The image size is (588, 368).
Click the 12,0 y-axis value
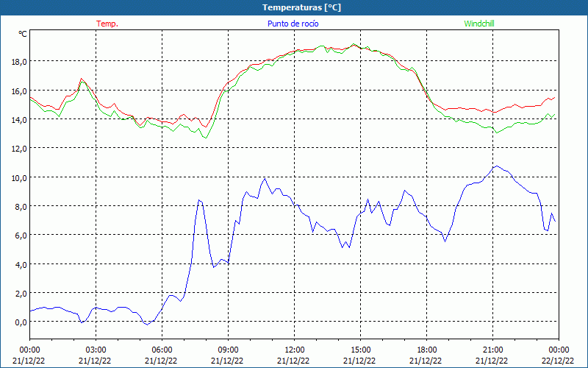18,149
